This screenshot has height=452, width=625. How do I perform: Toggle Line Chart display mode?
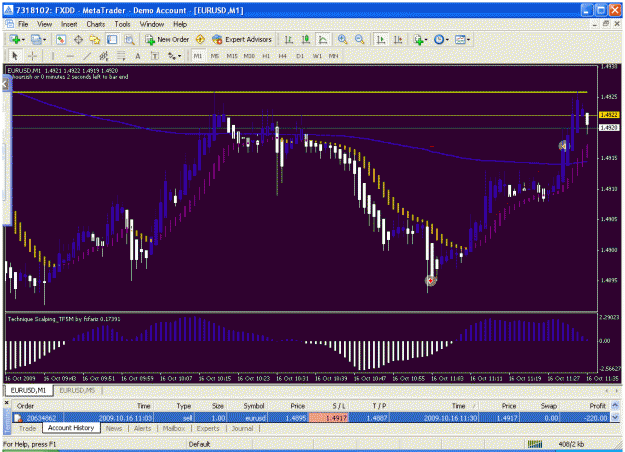tap(323, 39)
